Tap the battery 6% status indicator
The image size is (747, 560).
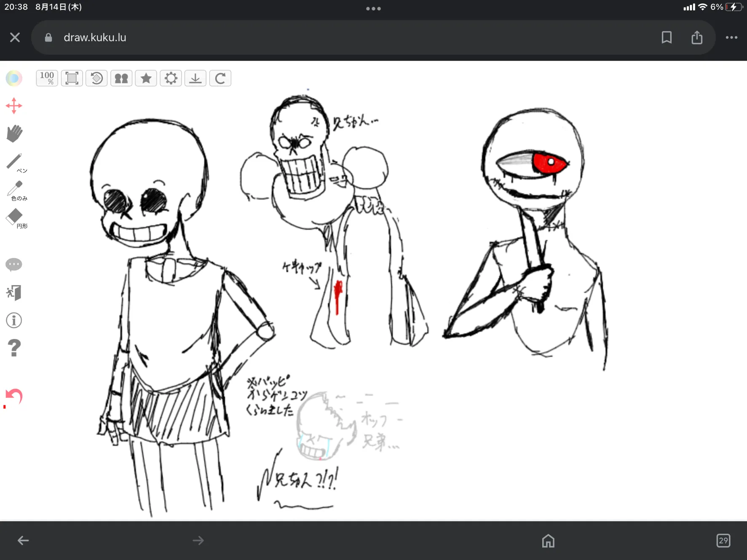click(x=726, y=7)
